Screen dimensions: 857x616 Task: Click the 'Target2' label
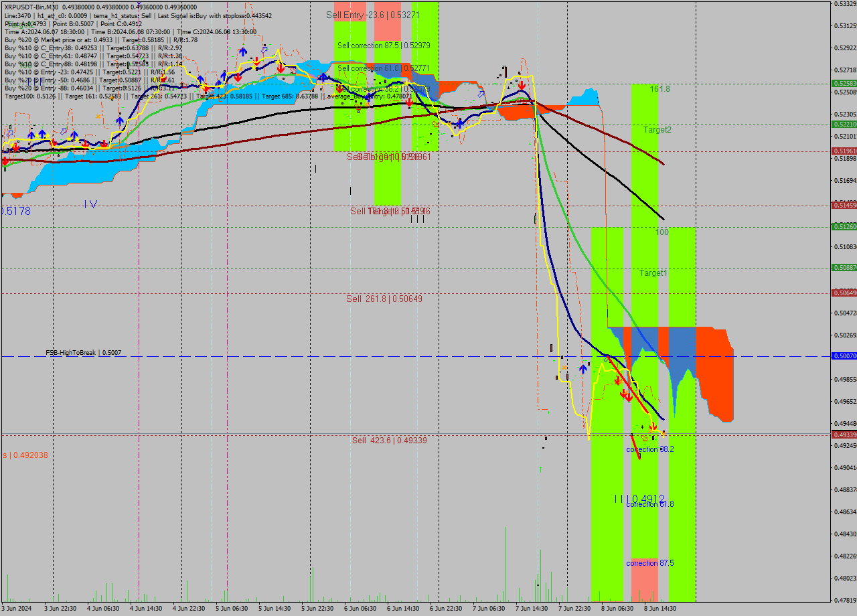[x=657, y=130]
